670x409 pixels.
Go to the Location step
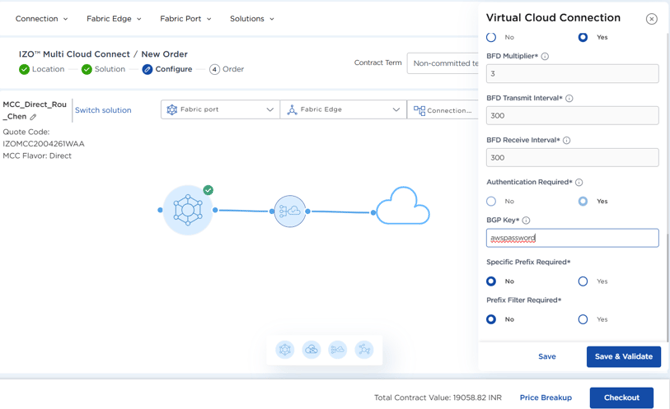point(42,69)
